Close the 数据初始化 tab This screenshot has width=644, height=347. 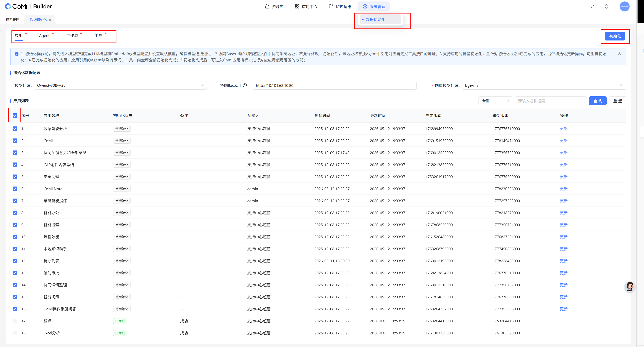point(50,20)
